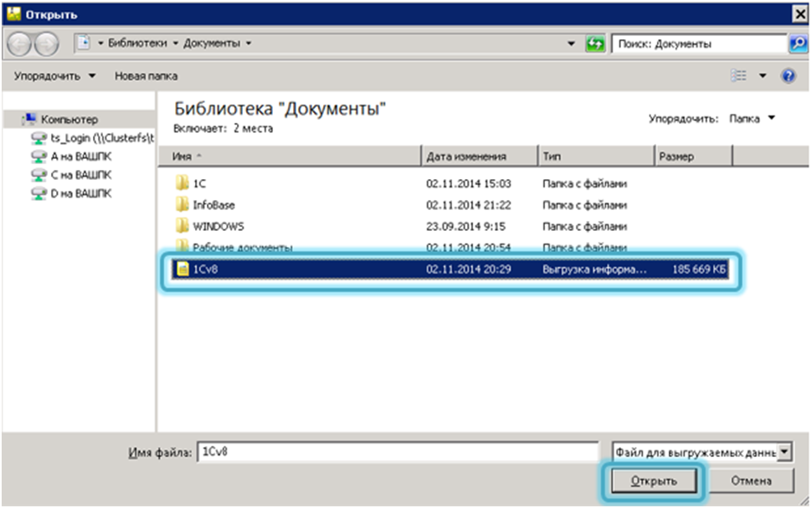Click the date 02.11.2014 15:03

point(468,183)
